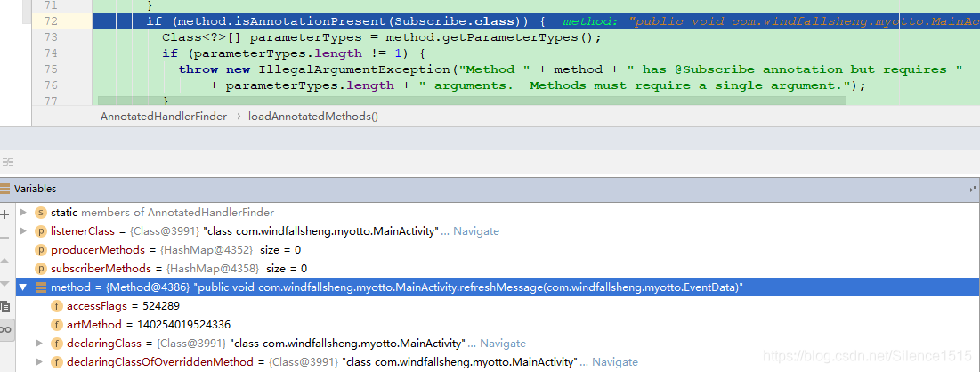
Task: Click the 'p' icon beside producerMethods
Action: coord(41,250)
